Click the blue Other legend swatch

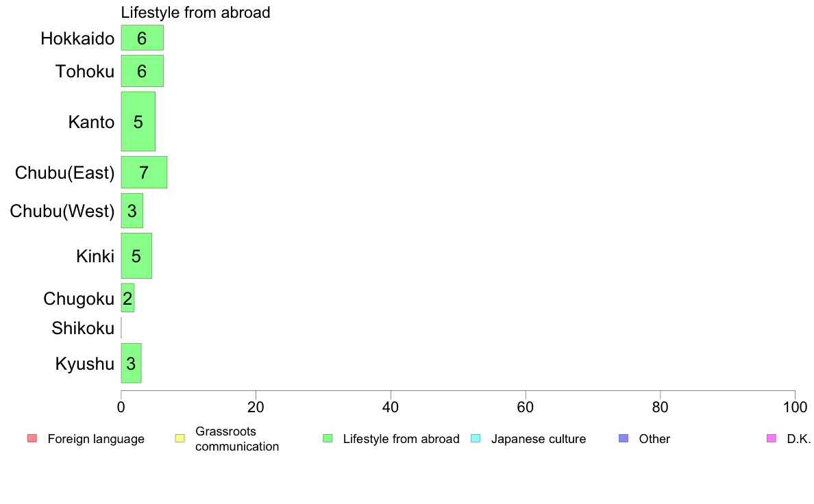(x=624, y=438)
